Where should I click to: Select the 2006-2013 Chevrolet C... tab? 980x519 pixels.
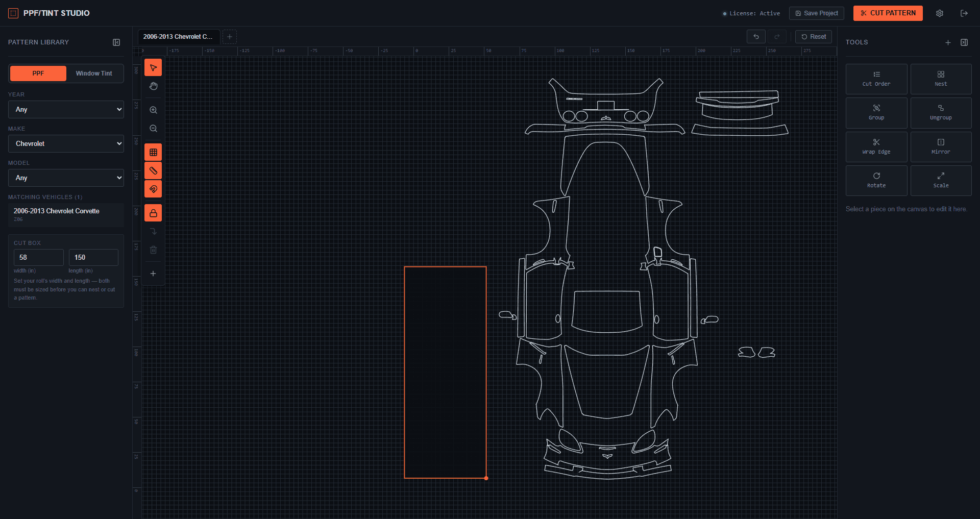(x=178, y=37)
